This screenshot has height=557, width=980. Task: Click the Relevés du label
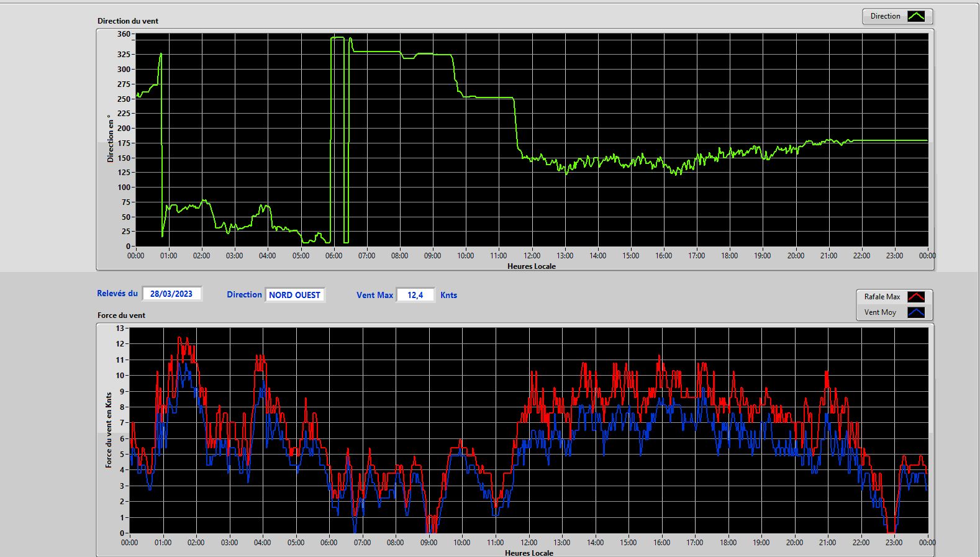point(117,293)
